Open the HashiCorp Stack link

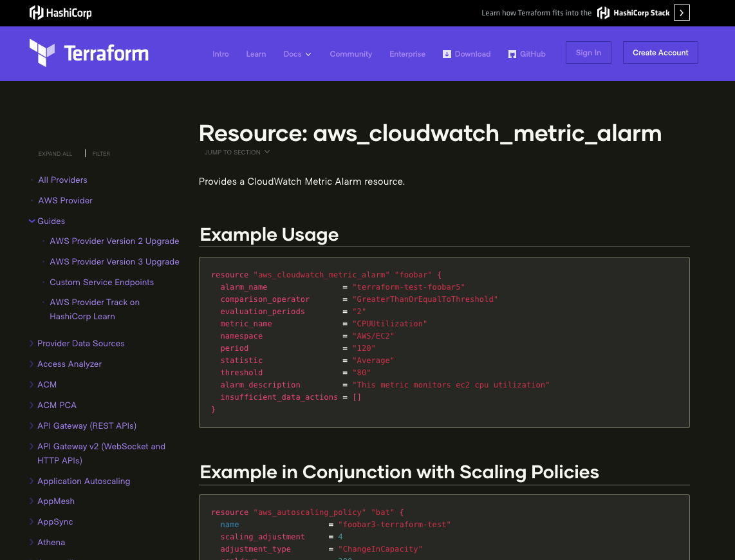tap(633, 13)
